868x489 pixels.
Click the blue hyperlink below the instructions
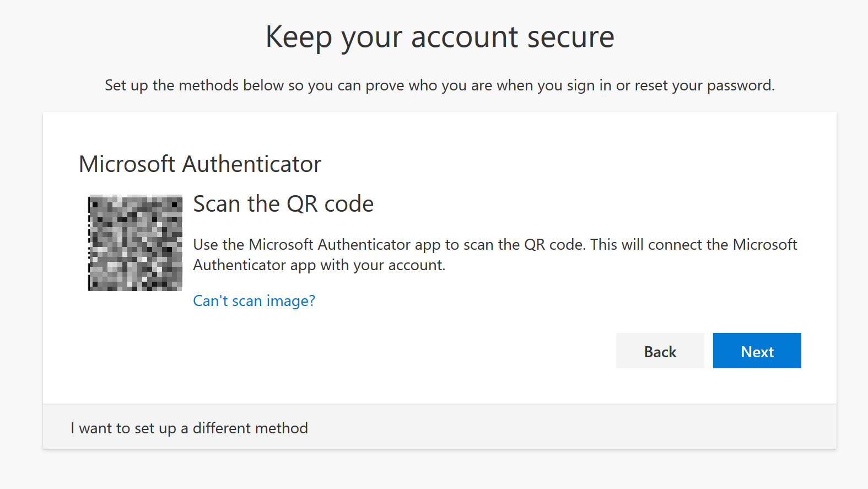point(254,301)
